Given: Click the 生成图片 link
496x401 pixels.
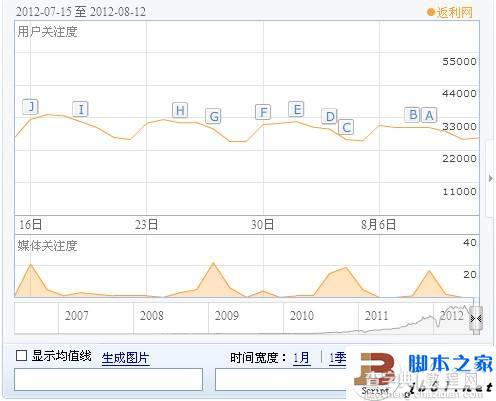Looking at the screenshot, I should tap(125, 358).
